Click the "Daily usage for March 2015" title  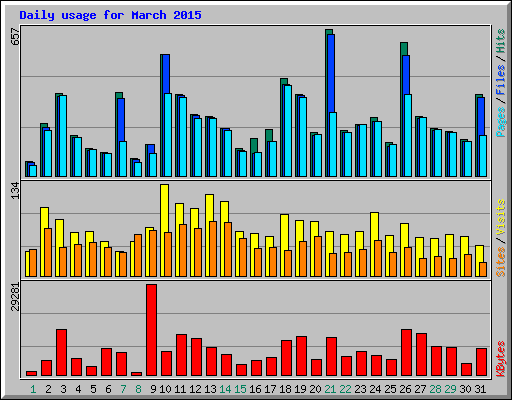click(110, 15)
